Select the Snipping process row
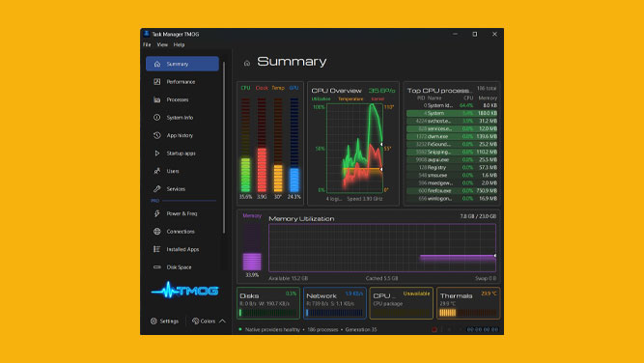The width and height of the screenshot is (644, 363). tap(452, 152)
